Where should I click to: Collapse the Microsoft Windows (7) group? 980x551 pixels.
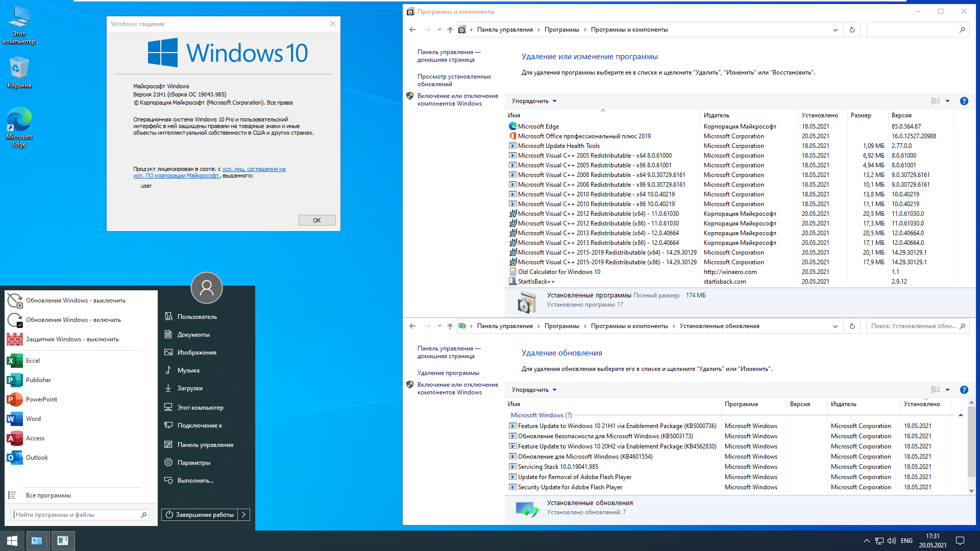(961, 415)
